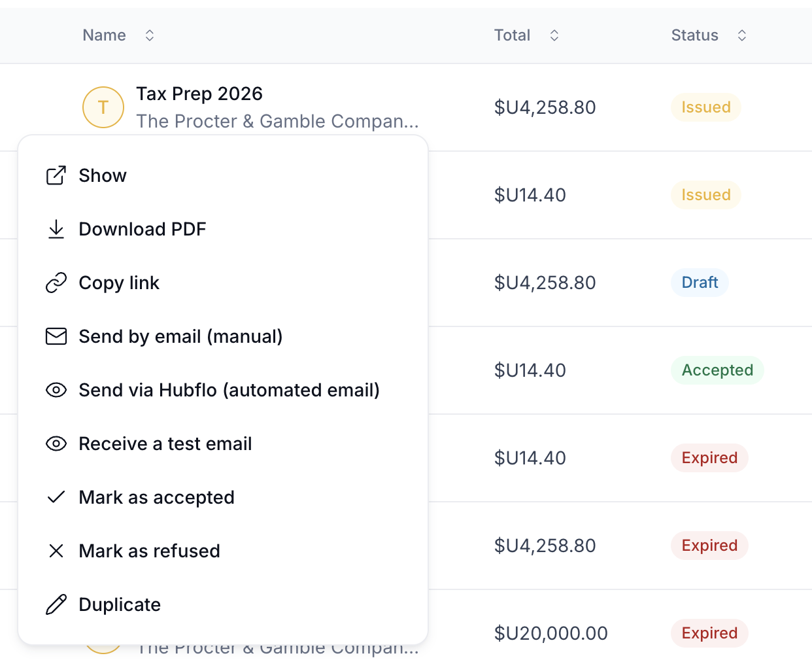Click the Show external-link icon
The image size is (812, 662).
coord(56,175)
